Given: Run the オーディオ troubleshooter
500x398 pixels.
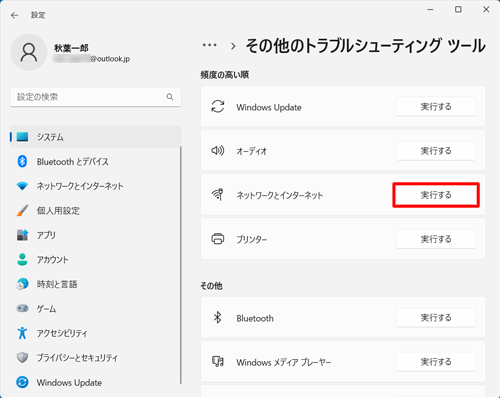Looking at the screenshot, I should click(436, 151).
